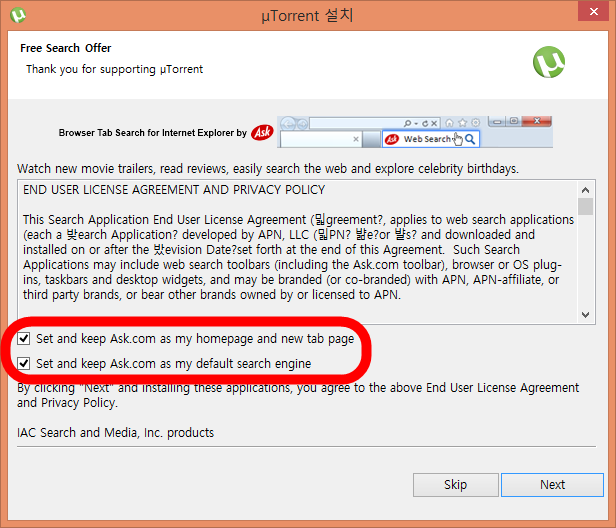Click 'Thank you for supporting µTorrent' text
Screen dimensions: 616x528
pyautogui.click(x=114, y=69)
